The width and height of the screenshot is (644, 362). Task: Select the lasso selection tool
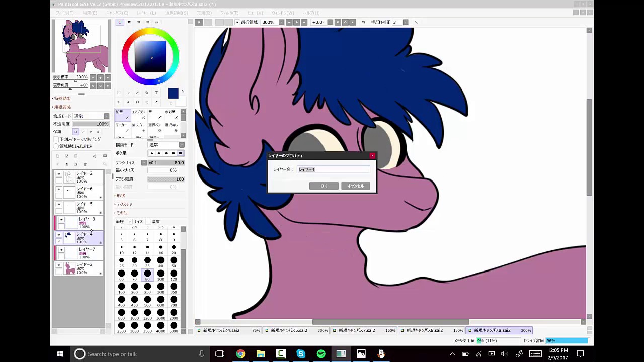point(128,93)
